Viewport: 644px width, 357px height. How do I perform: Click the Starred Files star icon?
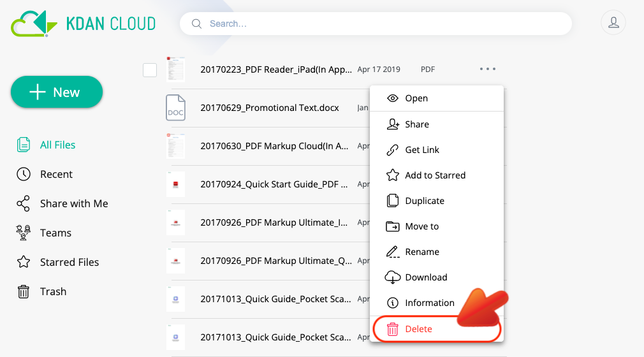point(24,262)
